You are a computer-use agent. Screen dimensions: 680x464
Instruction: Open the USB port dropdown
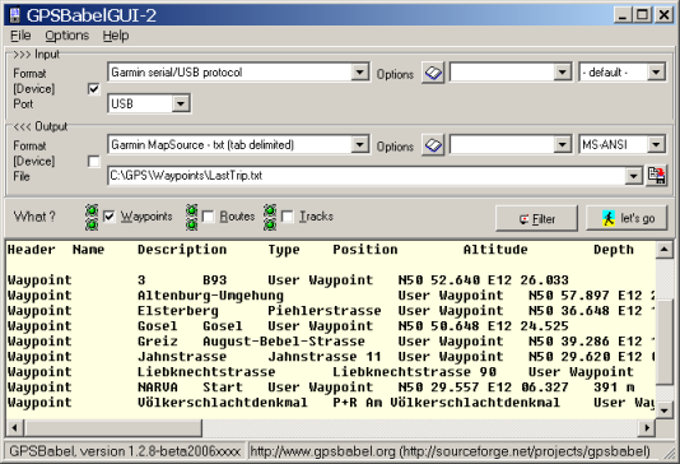[x=180, y=104]
